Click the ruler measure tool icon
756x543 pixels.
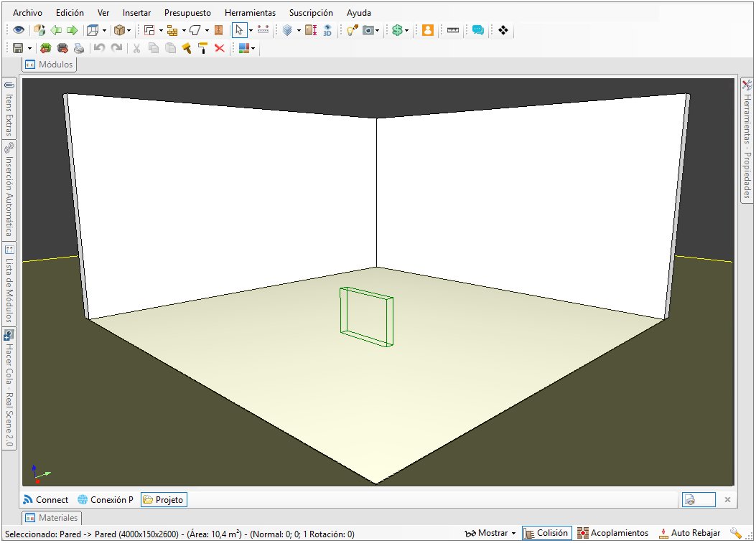point(453,30)
